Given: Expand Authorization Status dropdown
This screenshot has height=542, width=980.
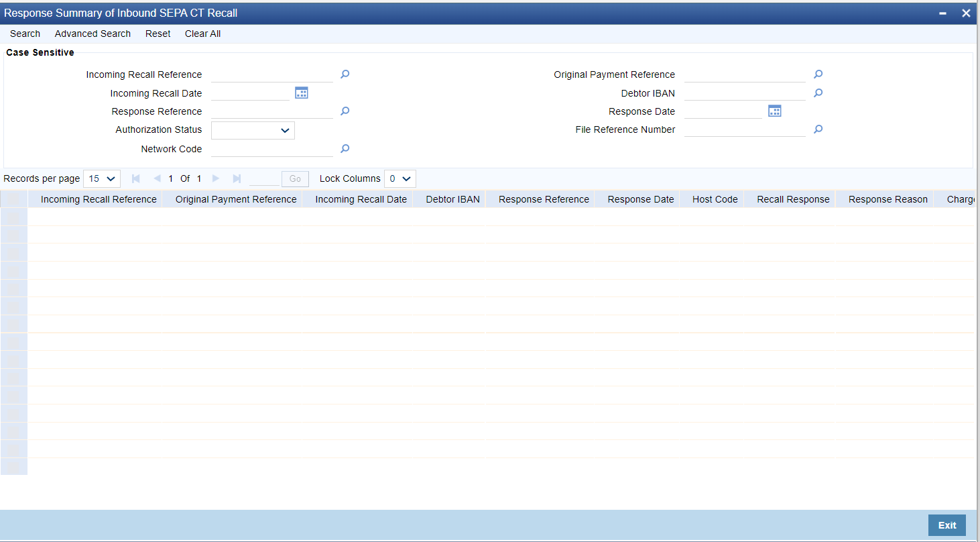Looking at the screenshot, I should pyautogui.click(x=253, y=130).
